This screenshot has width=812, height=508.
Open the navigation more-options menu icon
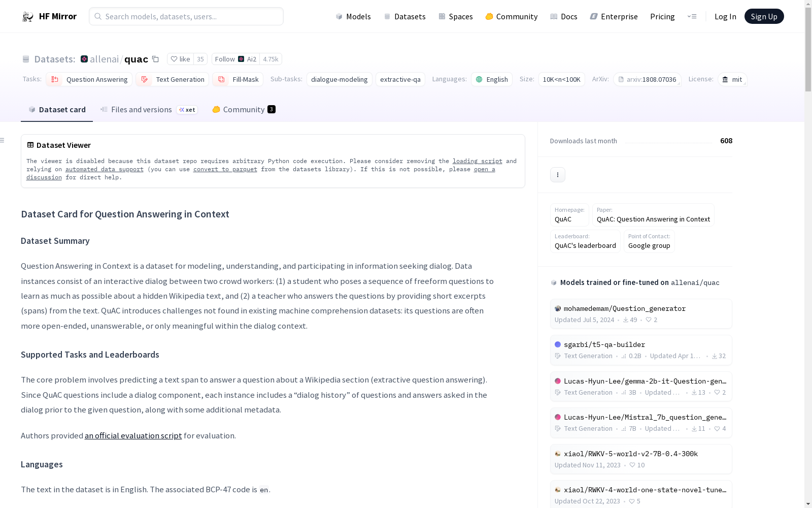[692, 17]
